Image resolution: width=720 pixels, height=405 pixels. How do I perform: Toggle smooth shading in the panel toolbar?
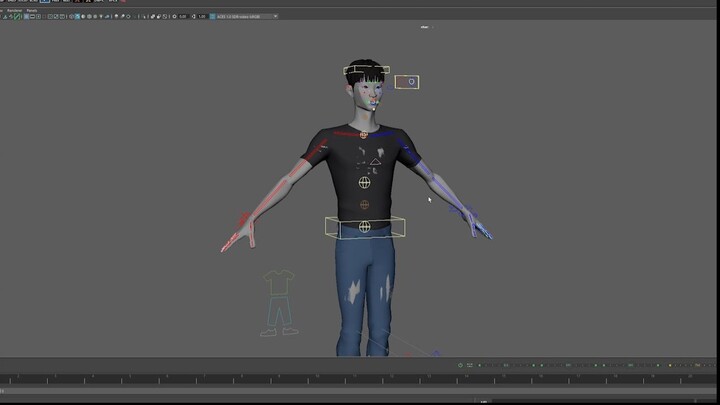pos(77,17)
